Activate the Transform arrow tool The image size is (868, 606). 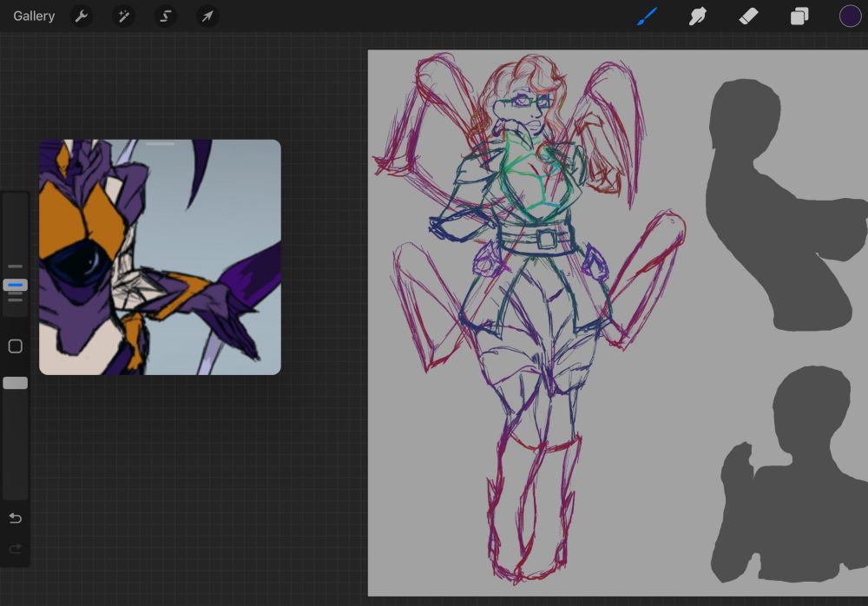(207, 16)
